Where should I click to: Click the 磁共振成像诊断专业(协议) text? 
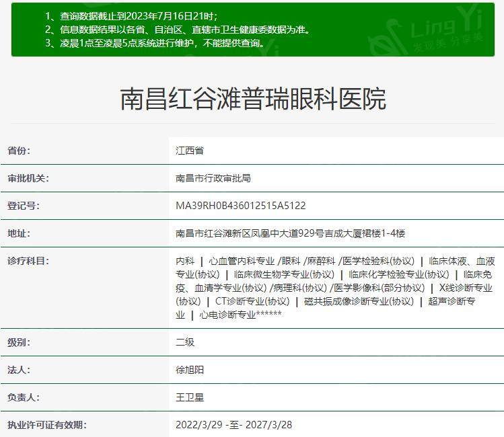pos(359,301)
